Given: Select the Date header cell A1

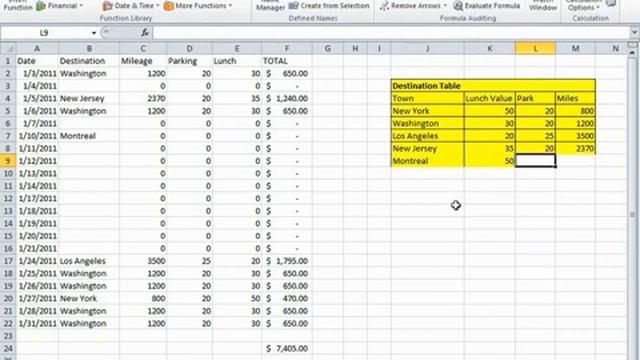Looking at the screenshot, I should [37, 61].
